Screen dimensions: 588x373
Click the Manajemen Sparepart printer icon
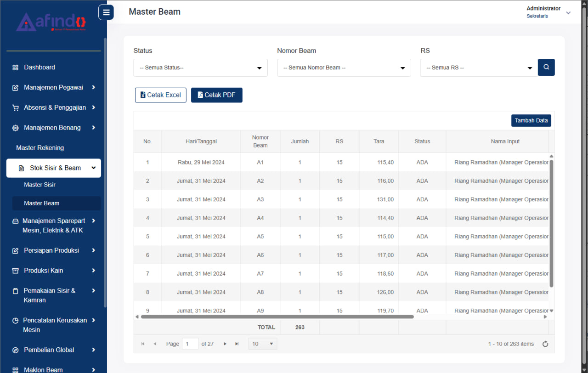(x=15, y=221)
